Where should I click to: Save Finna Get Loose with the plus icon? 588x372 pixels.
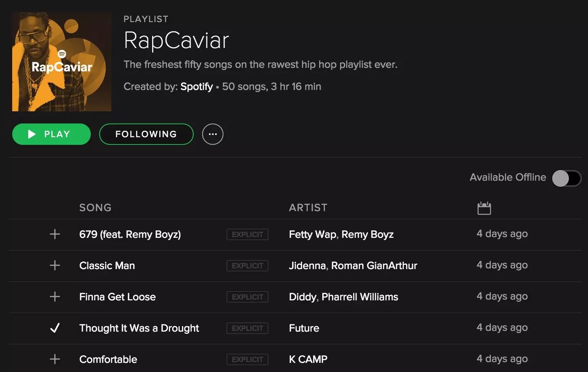[55, 297]
